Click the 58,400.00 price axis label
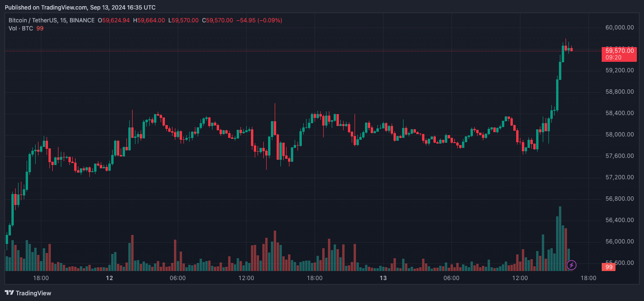The image size is (644, 301). tap(619, 113)
